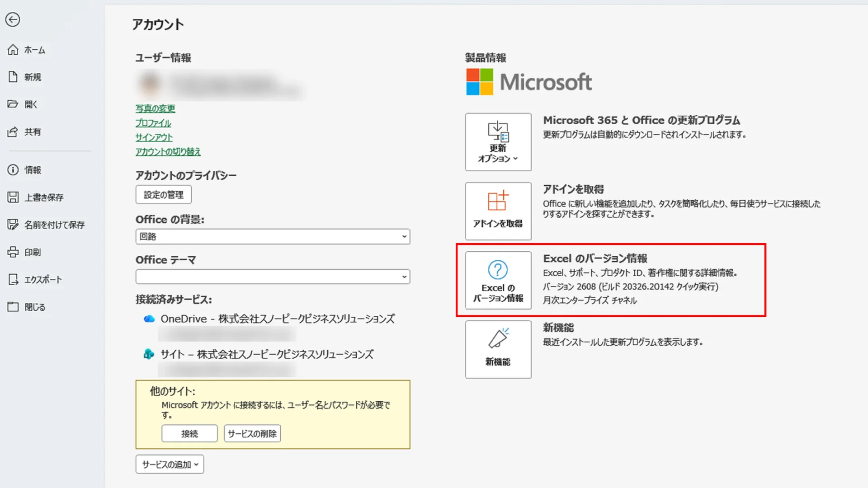
Task: Click 上書き保存 to save
Action: coord(35,197)
